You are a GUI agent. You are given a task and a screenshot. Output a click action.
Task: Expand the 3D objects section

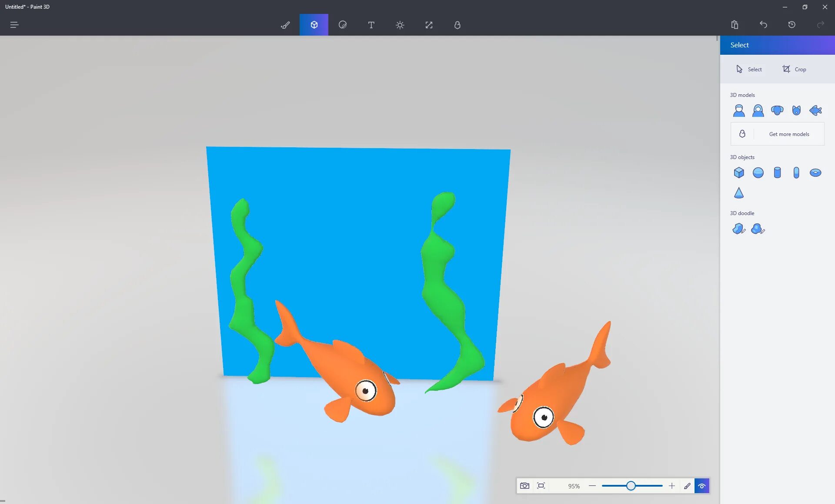point(742,157)
